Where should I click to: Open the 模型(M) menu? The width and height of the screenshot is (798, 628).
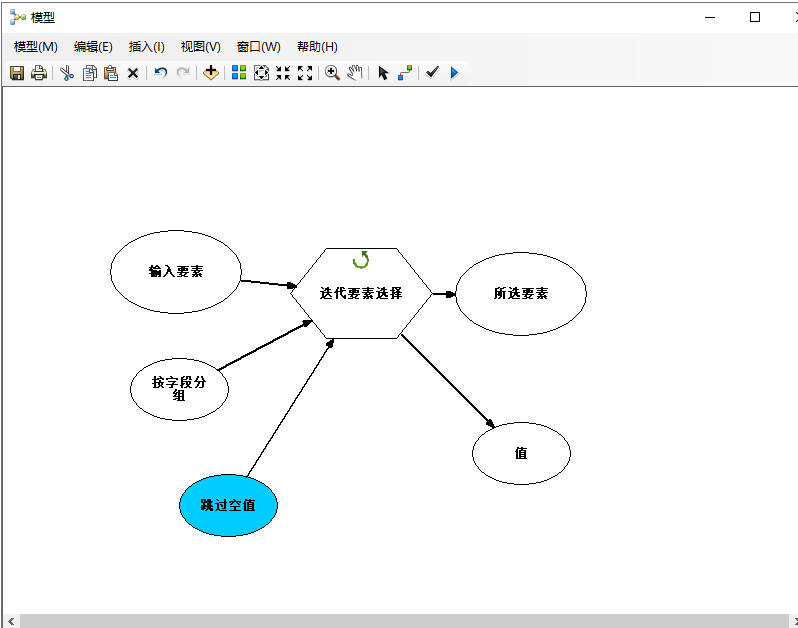pyautogui.click(x=36, y=47)
